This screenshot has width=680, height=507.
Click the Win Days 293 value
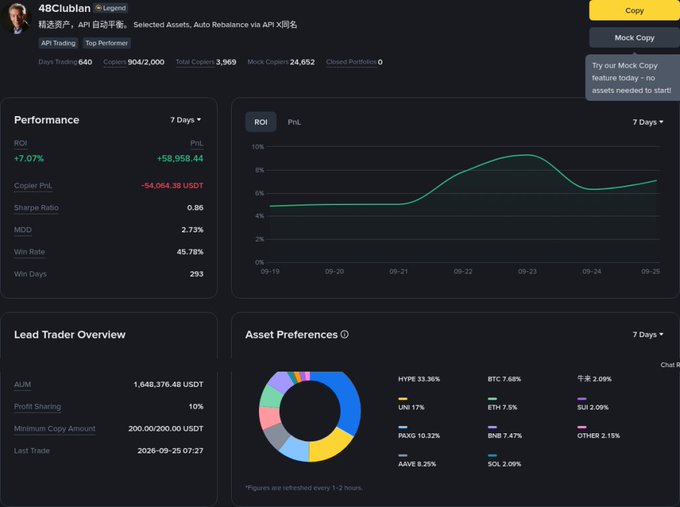click(x=196, y=274)
